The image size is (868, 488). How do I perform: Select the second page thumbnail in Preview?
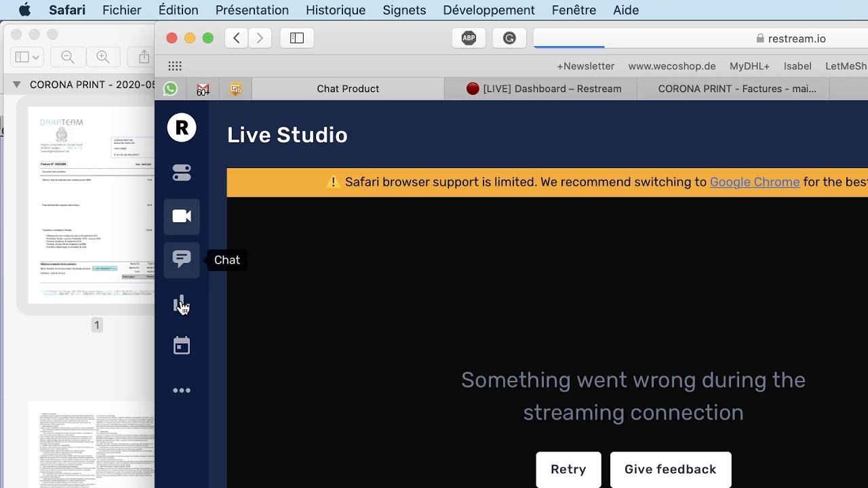92,445
